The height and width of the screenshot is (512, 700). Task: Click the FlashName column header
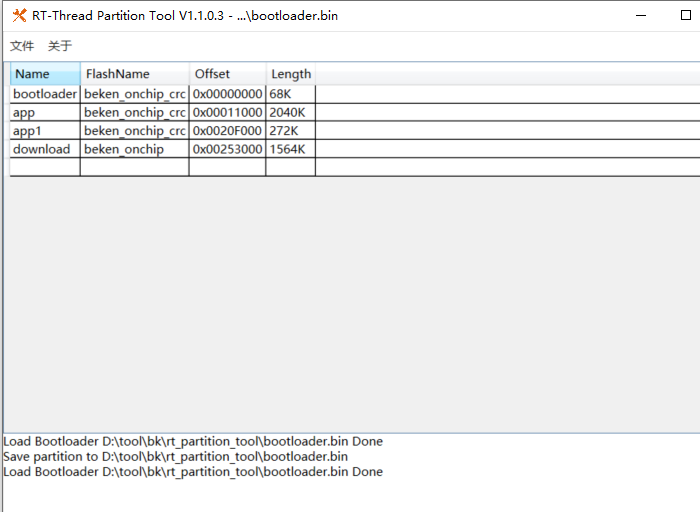coord(135,74)
